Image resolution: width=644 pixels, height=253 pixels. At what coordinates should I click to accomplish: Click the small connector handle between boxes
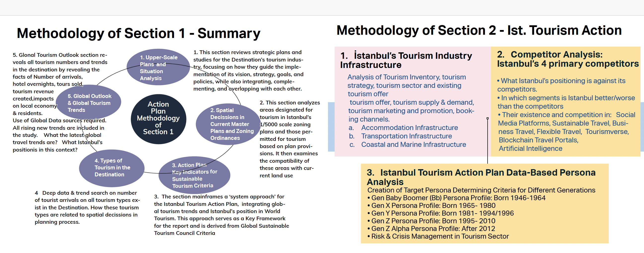[x=487, y=118]
